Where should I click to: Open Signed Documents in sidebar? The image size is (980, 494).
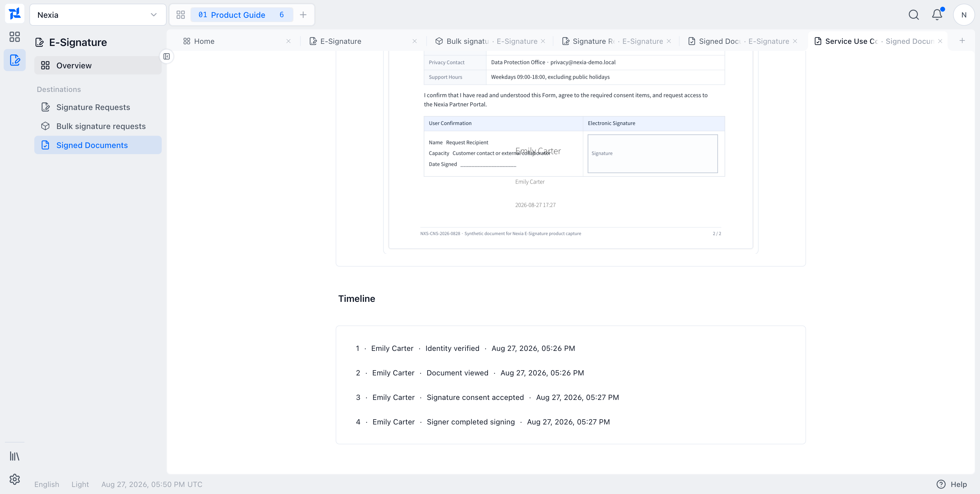pyautogui.click(x=98, y=145)
